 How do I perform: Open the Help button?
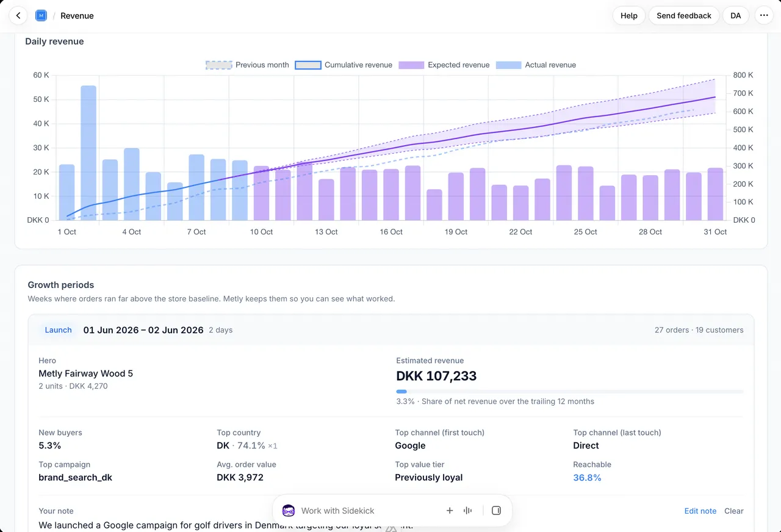point(629,16)
